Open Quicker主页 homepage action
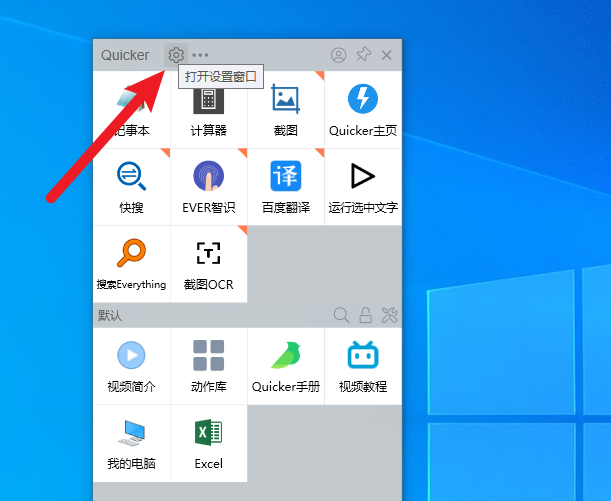The height and width of the screenshot is (501, 611). point(363,109)
